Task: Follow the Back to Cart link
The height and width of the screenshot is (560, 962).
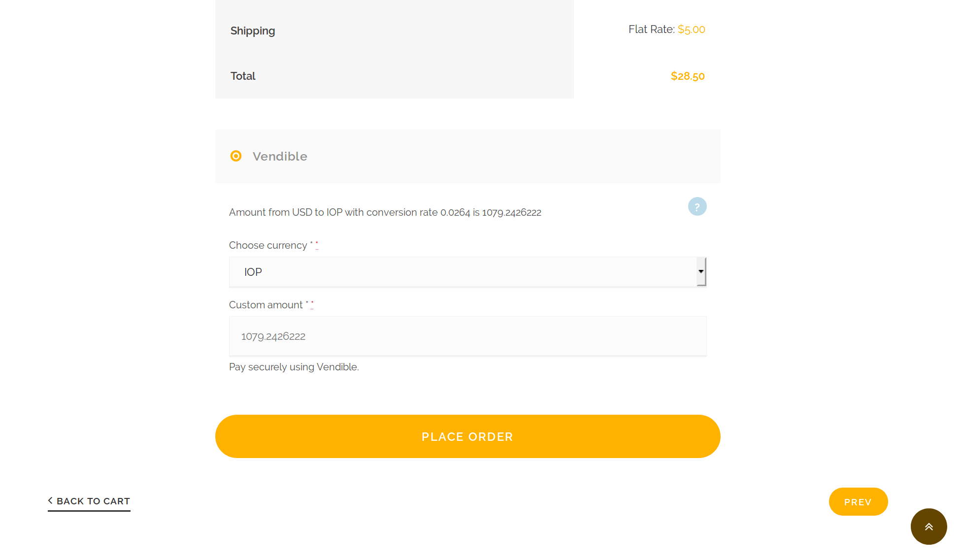Action: tap(93, 501)
